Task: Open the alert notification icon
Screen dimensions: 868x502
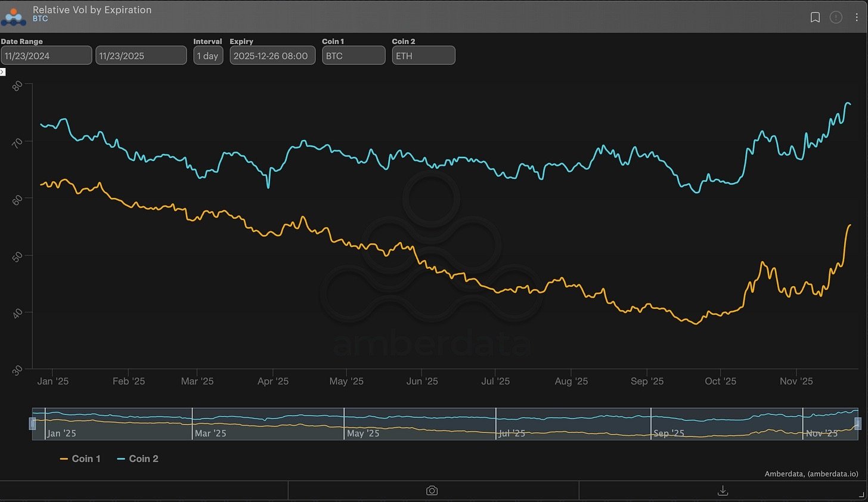Action: coord(835,17)
